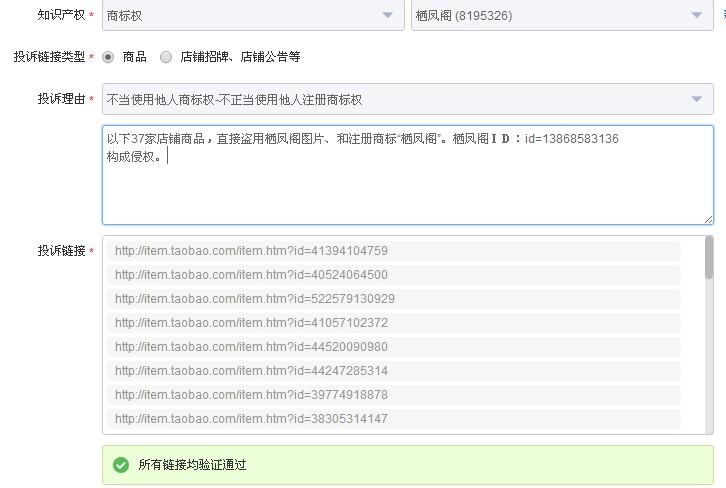
Task: Click the dropdown arrow of the 商标权 field
Action: click(x=388, y=15)
